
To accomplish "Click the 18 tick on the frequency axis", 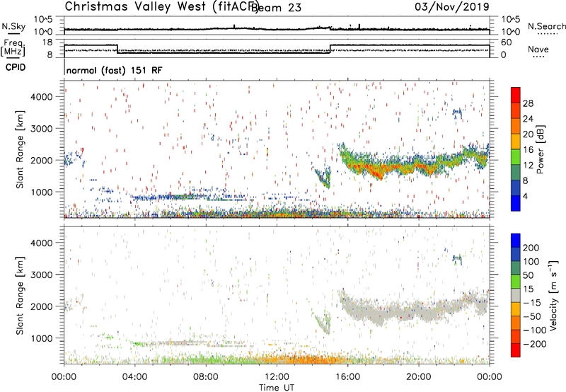I will click(x=47, y=42).
